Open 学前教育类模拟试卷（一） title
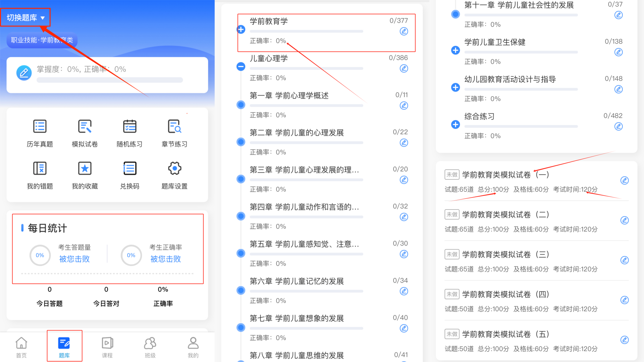 pos(506,175)
